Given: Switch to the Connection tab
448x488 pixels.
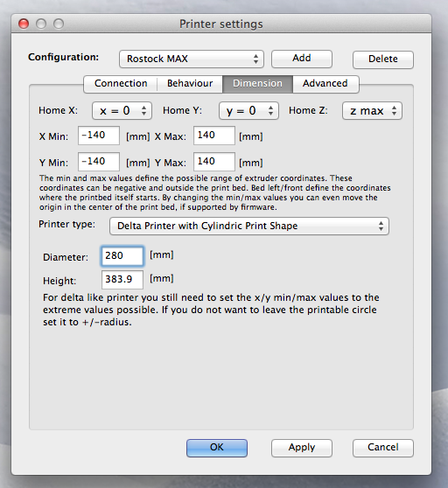Looking at the screenshot, I should 121,84.
